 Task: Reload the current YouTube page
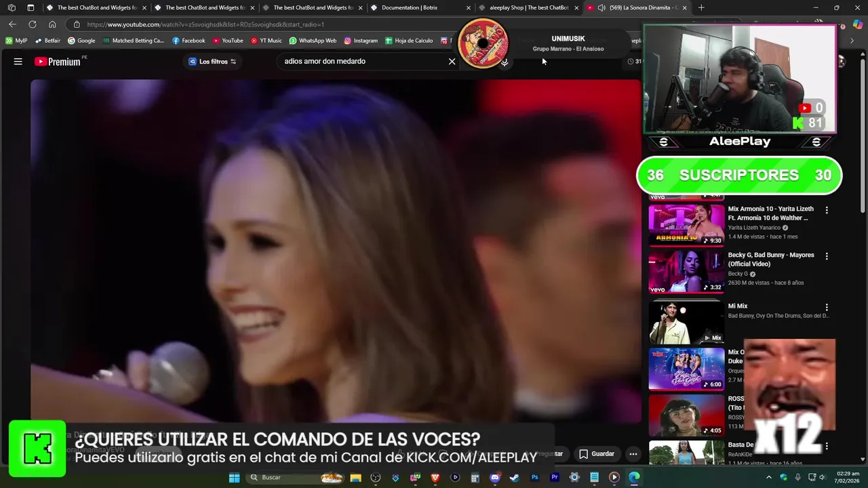pos(32,24)
